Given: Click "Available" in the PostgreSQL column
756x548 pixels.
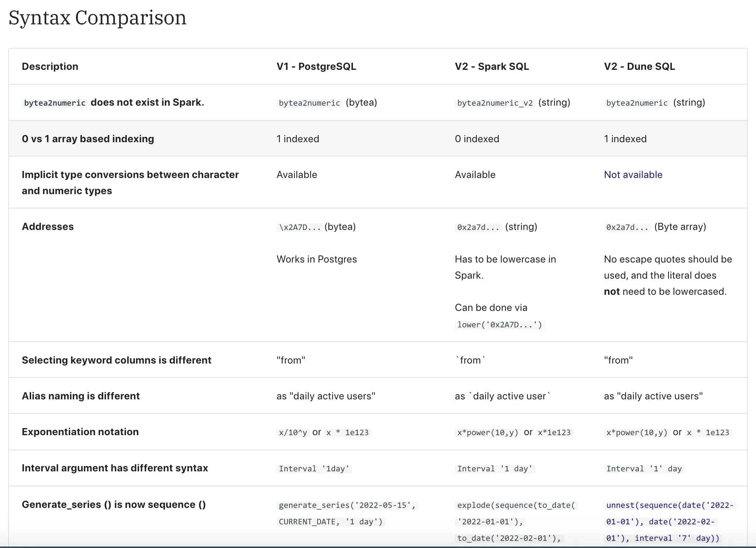Looking at the screenshot, I should [297, 175].
